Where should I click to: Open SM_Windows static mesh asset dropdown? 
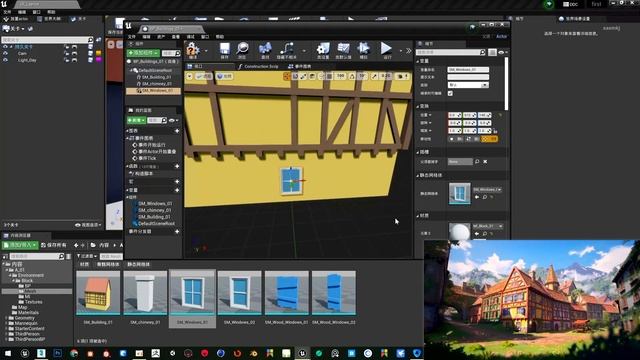pos(487,190)
